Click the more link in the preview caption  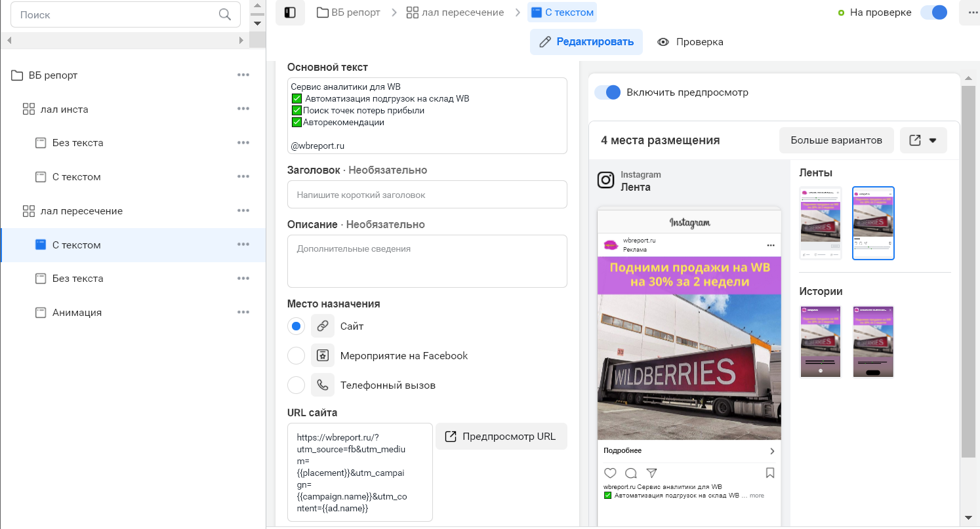tap(757, 496)
